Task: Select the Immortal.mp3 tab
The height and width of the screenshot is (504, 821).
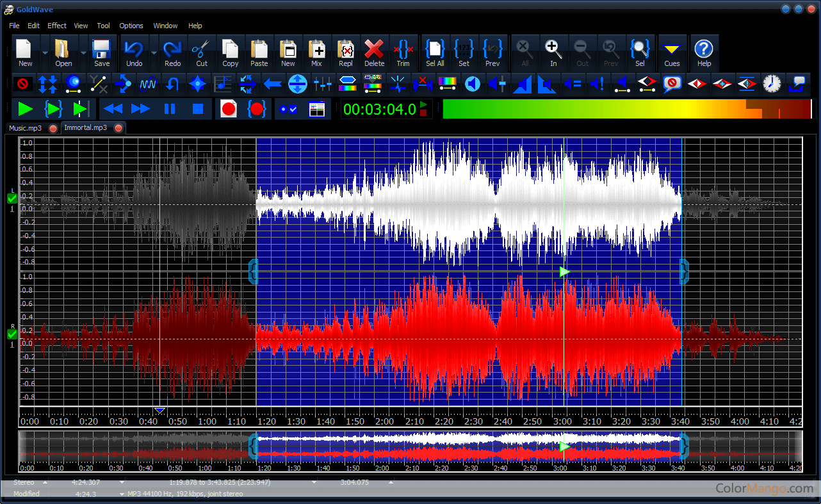Action: click(x=86, y=128)
